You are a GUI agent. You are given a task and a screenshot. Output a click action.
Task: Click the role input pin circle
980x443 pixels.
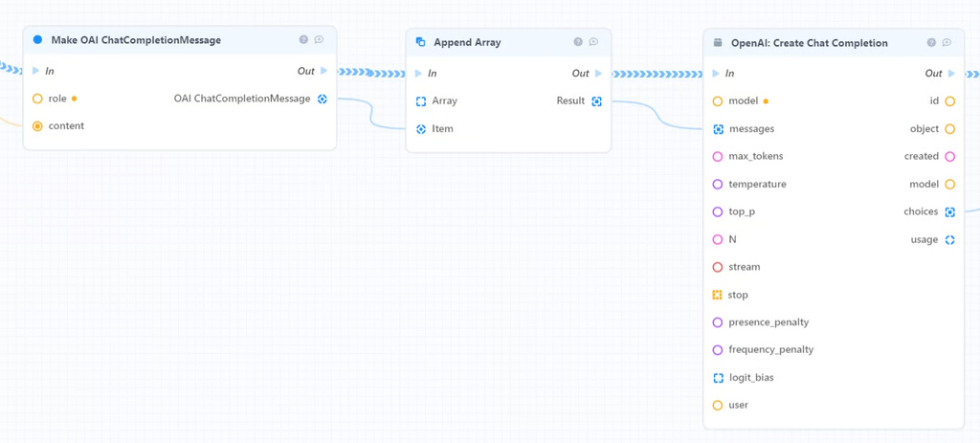37,99
